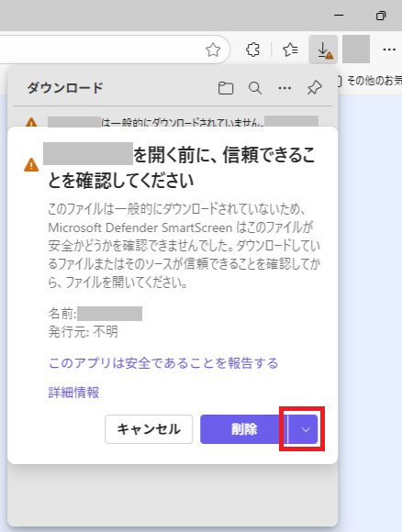Click the このアプリは安全であることを報告する link
Screen dimensions: 402x532
point(163,363)
